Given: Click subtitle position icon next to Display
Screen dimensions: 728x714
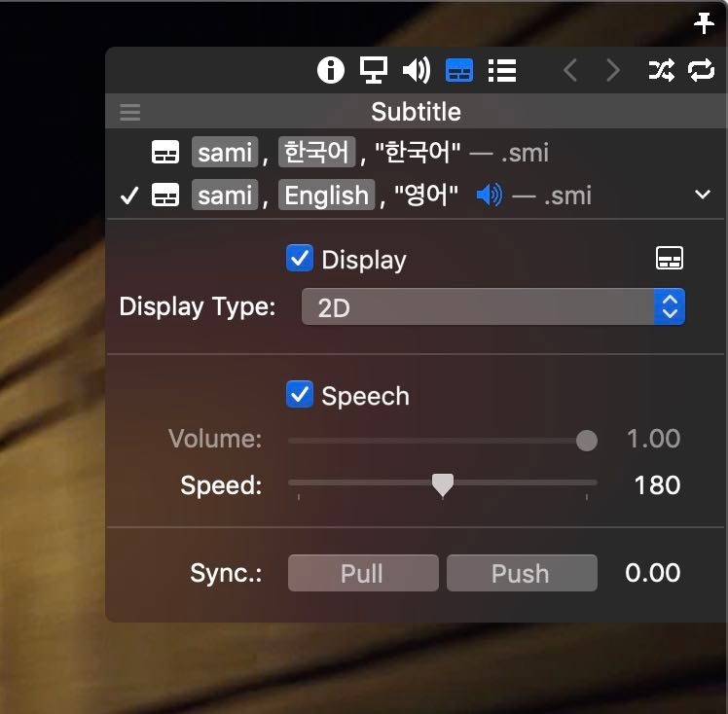Looking at the screenshot, I should (x=669, y=258).
